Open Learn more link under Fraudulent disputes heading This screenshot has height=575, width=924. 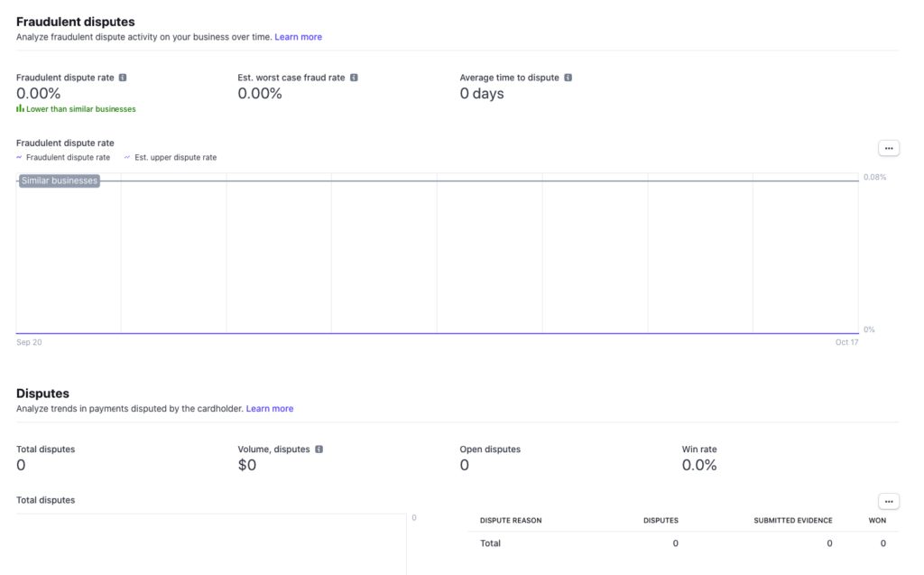[x=298, y=37]
